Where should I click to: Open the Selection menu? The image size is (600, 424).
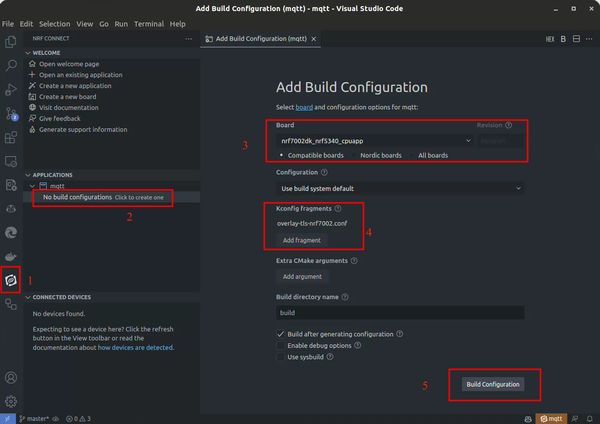pyautogui.click(x=54, y=24)
